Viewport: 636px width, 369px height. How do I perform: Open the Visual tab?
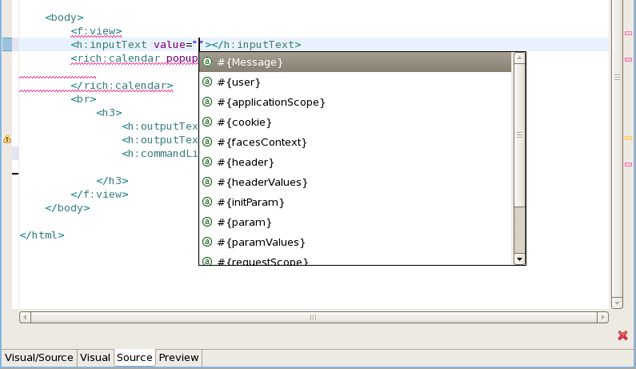tap(95, 357)
